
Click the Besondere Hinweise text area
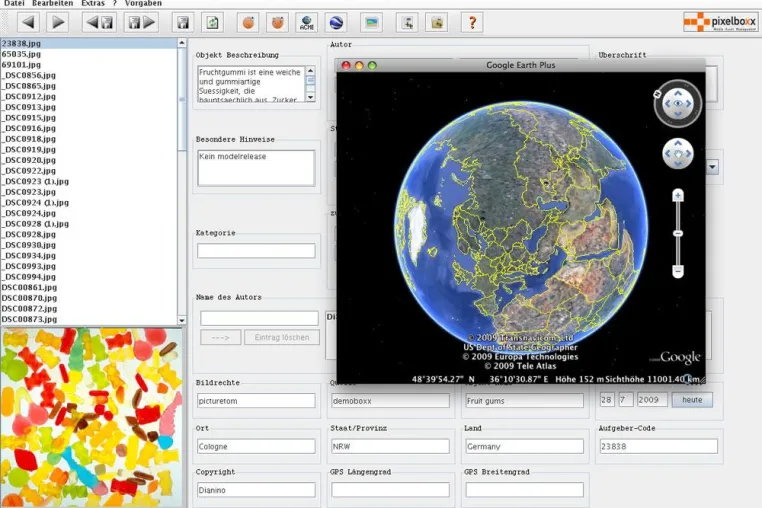tap(256, 168)
